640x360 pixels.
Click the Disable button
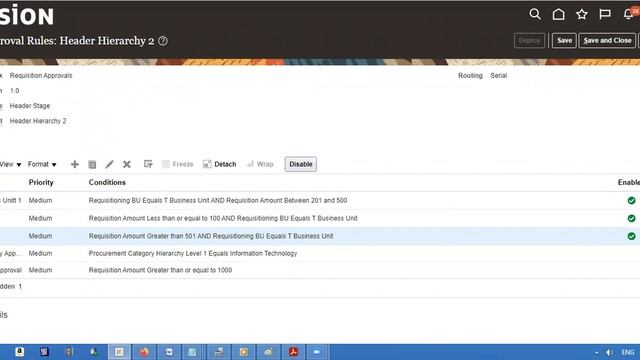(x=301, y=164)
